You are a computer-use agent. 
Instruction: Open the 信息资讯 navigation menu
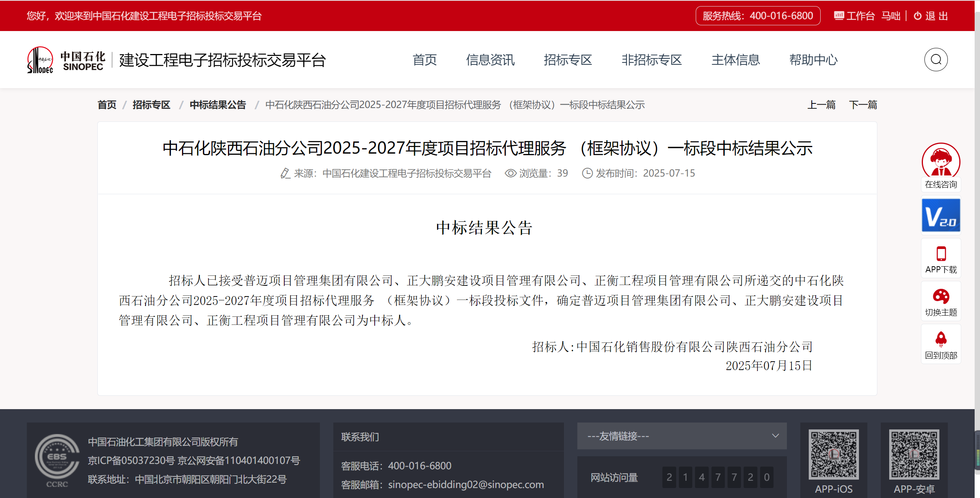(x=490, y=60)
